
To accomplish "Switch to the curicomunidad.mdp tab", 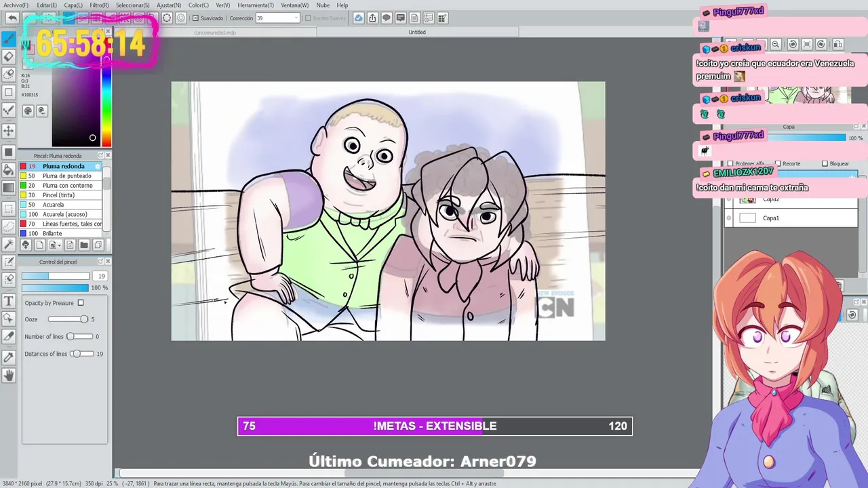I will 215,32.
